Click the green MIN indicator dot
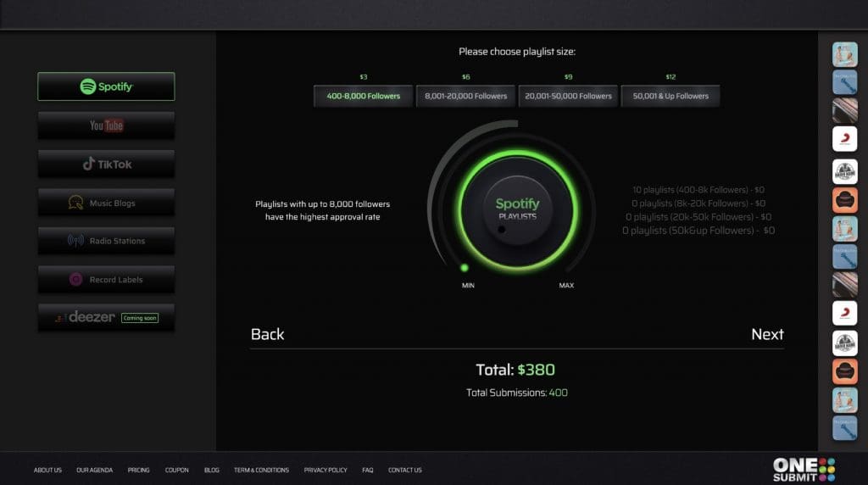 tap(465, 268)
